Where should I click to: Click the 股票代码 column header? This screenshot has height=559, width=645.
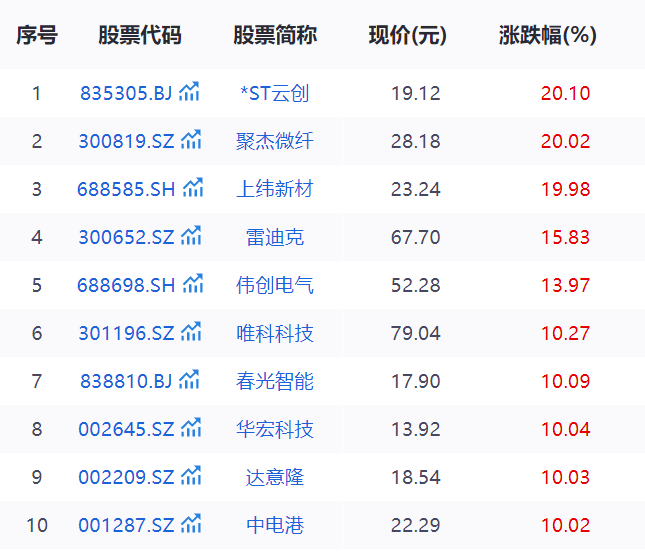coord(140,36)
